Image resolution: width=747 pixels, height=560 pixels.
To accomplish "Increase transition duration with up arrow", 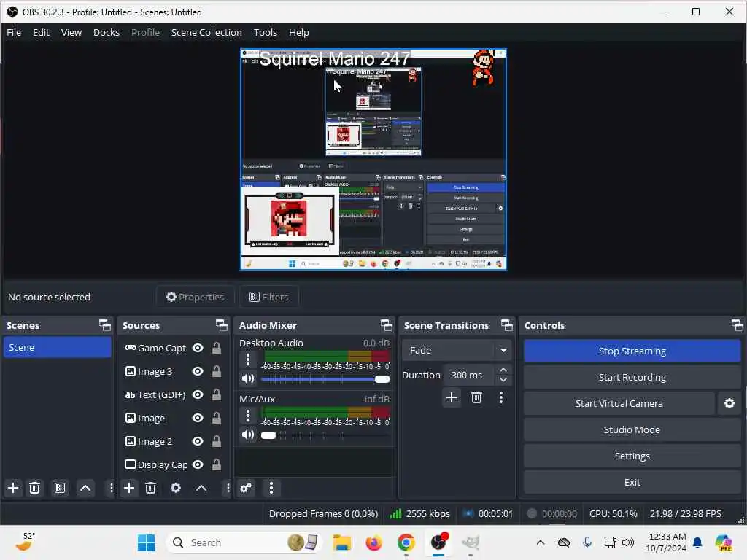I will 503,370.
